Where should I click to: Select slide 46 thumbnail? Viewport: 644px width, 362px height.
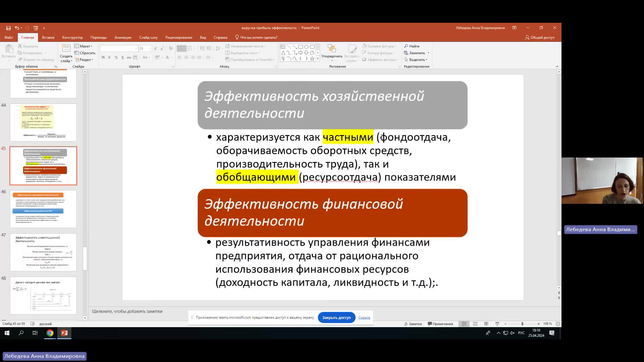[x=43, y=209]
